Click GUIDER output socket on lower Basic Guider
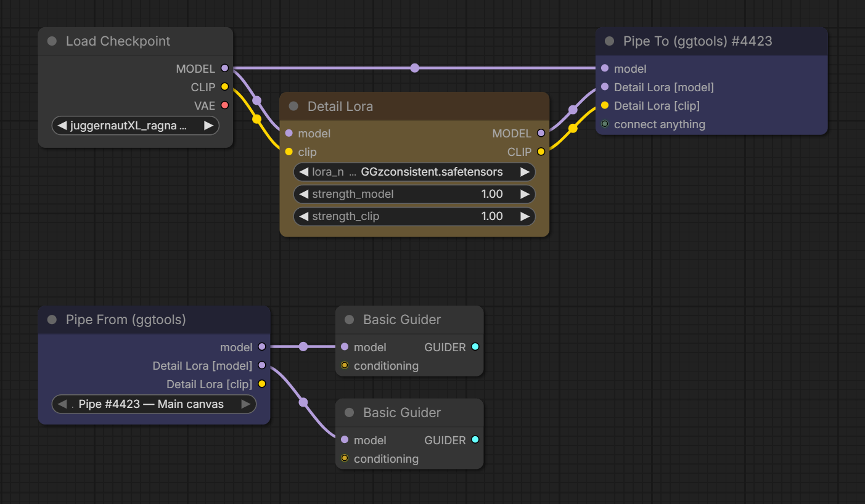 475,440
